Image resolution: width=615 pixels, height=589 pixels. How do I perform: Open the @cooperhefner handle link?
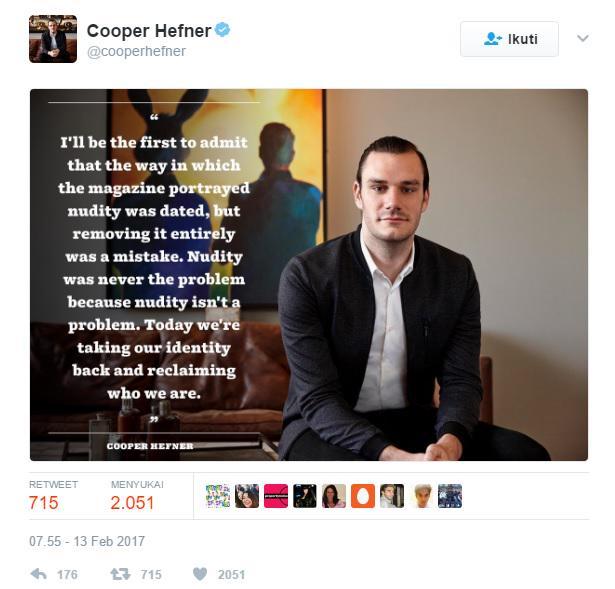pos(136,51)
